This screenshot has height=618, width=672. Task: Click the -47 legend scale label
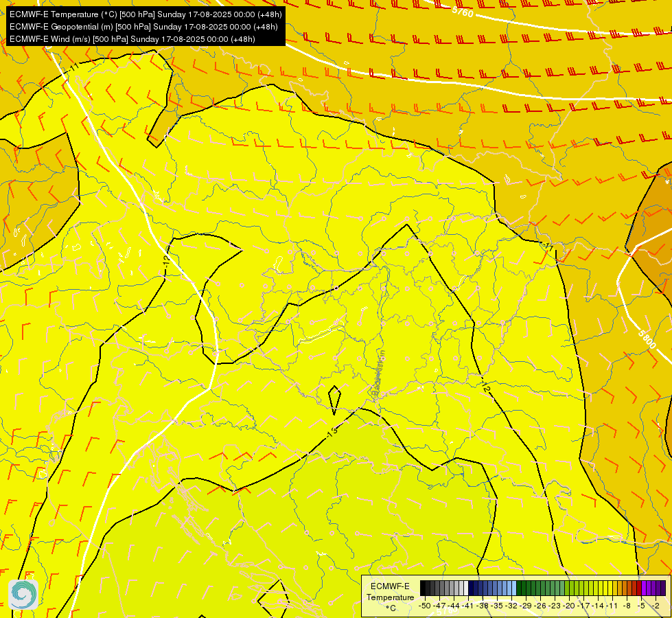(x=440, y=606)
